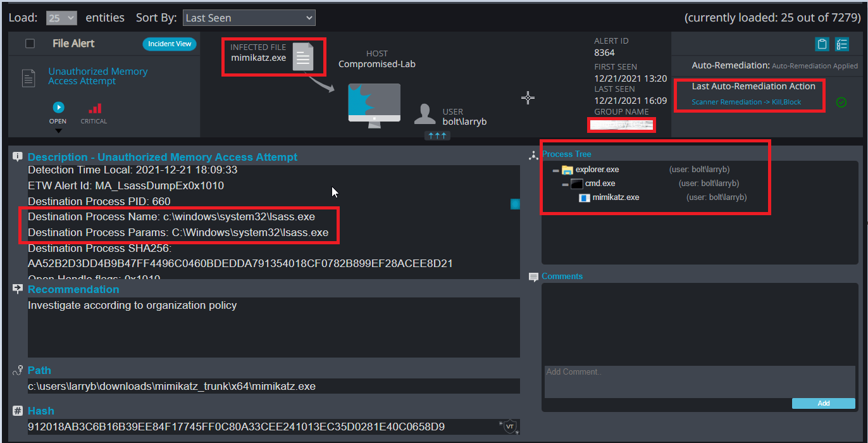Click the Hash pound sign icon

[18, 411]
